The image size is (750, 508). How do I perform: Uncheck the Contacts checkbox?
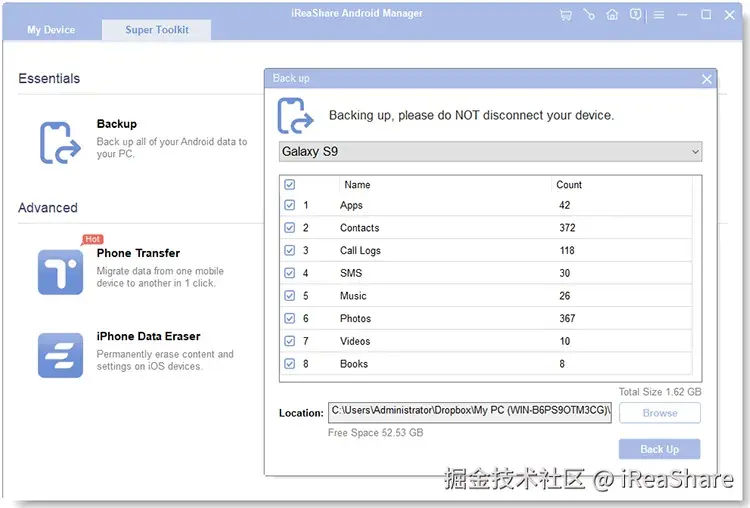pos(289,228)
